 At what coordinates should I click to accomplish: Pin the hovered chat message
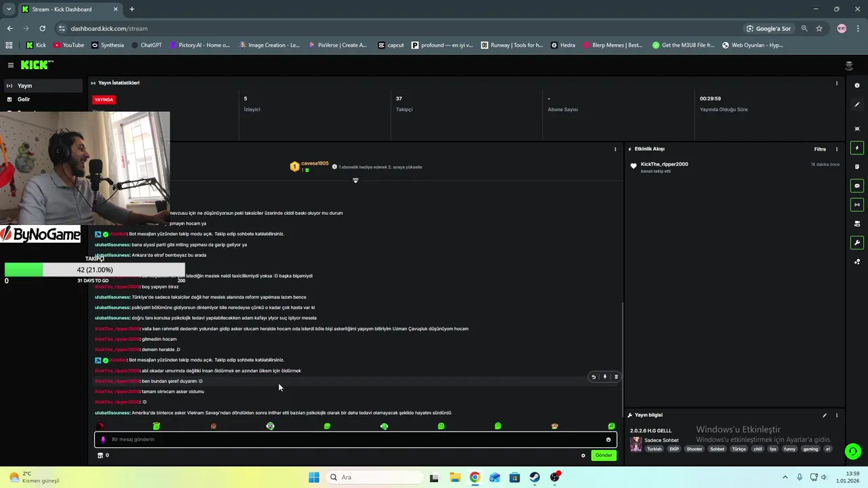point(605,377)
